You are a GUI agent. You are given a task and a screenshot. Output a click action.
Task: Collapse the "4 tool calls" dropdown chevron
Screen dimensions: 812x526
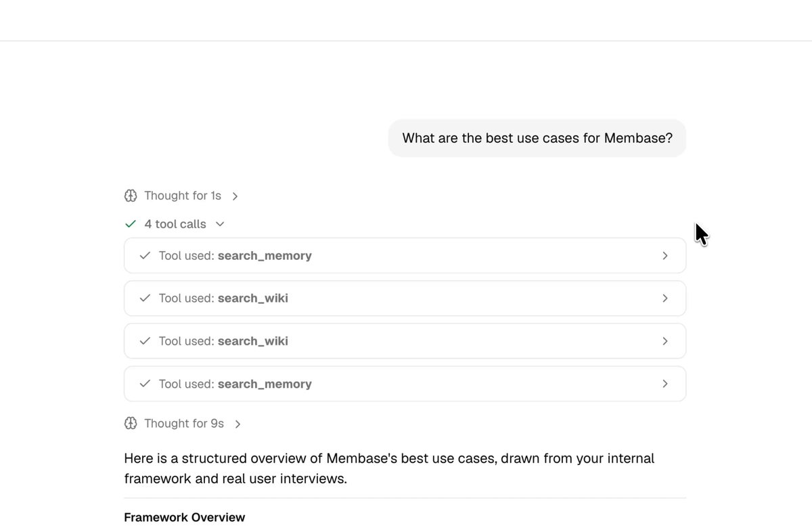220,224
